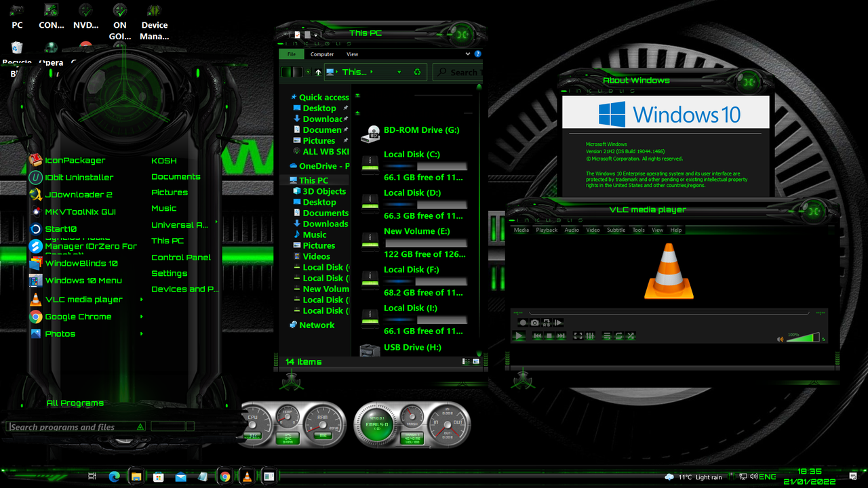Click the VLC stop button
Screen dimensions: 868x488
point(549,335)
